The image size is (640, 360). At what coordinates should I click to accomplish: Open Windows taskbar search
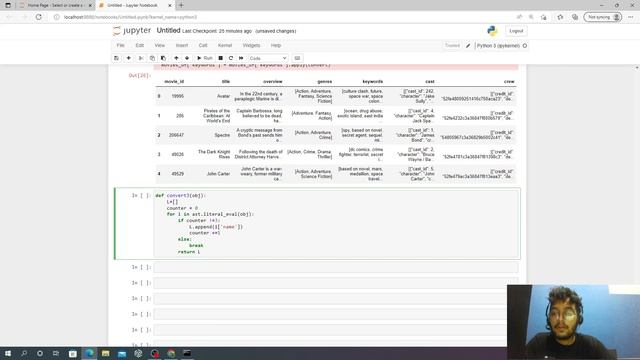point(24,353)
